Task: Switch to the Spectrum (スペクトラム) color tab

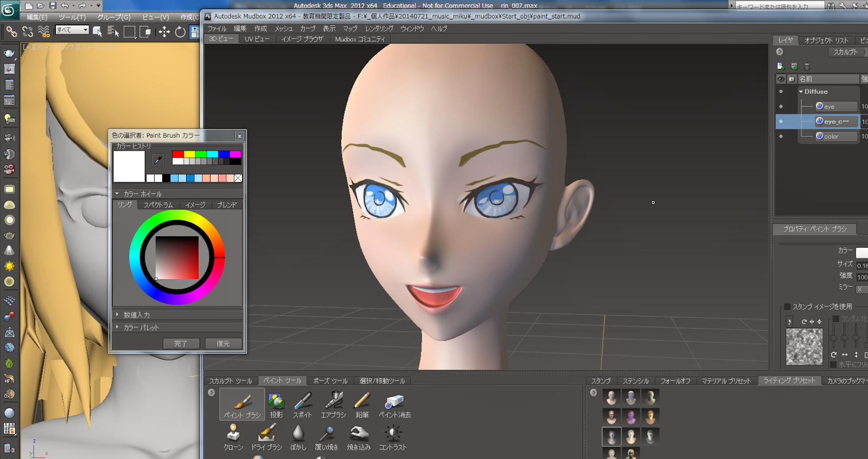Action: [x=158, y=205]
